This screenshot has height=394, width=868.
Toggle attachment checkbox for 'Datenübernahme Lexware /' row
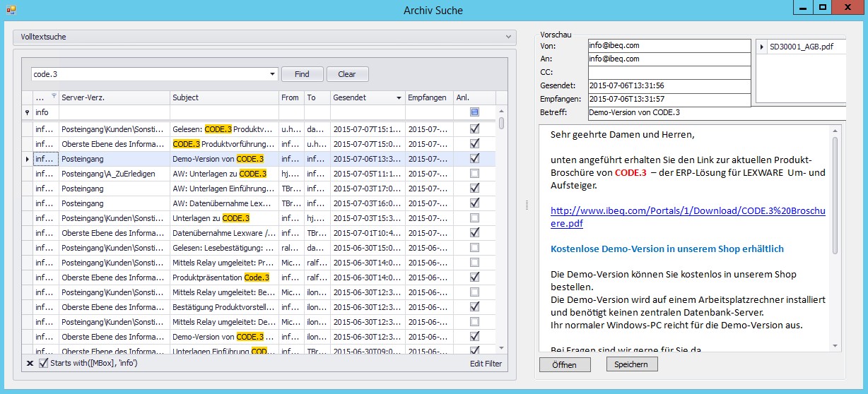[x=474, y=233]
